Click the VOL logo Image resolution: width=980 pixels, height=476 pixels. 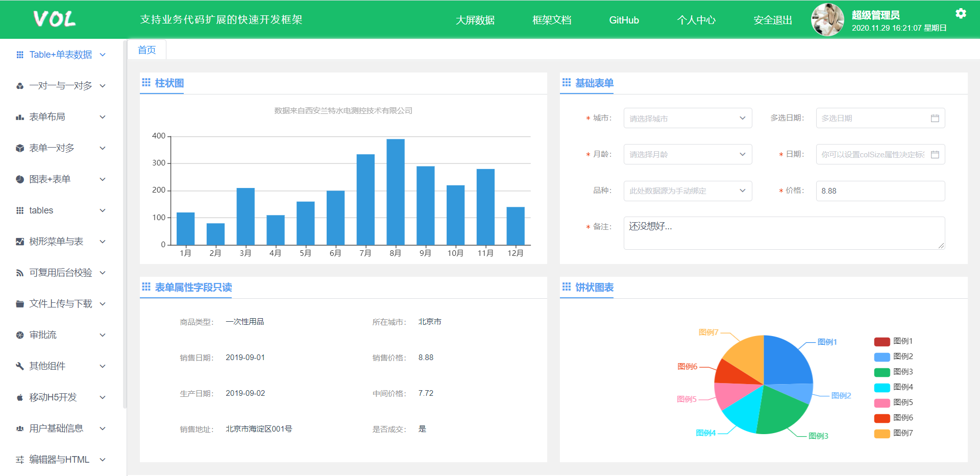[54, 19]
